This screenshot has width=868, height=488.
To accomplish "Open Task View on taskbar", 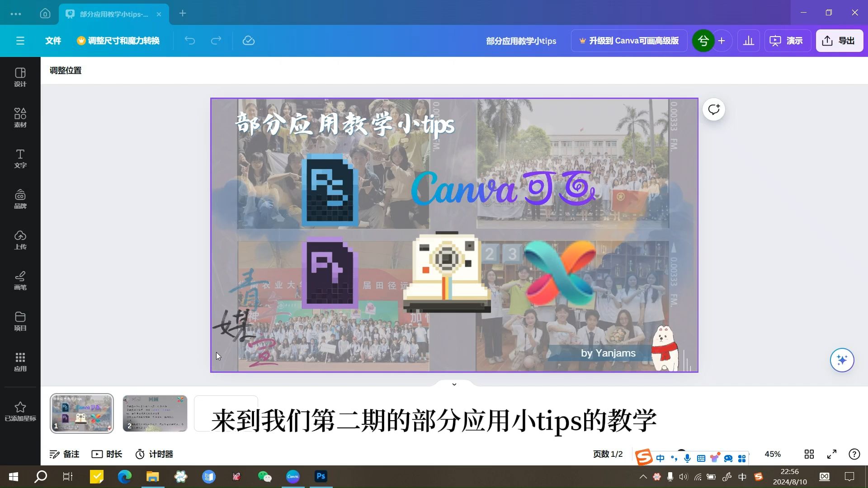I will click(x=68, y=477).
